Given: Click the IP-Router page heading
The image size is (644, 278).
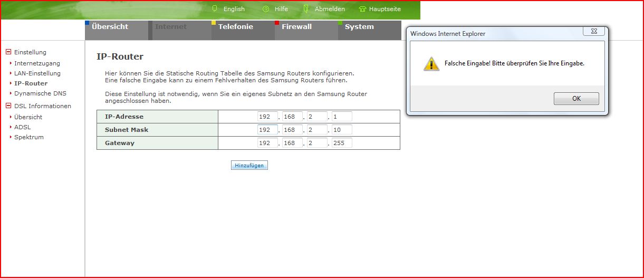Looking at the screenshot, I should point(120,56).
